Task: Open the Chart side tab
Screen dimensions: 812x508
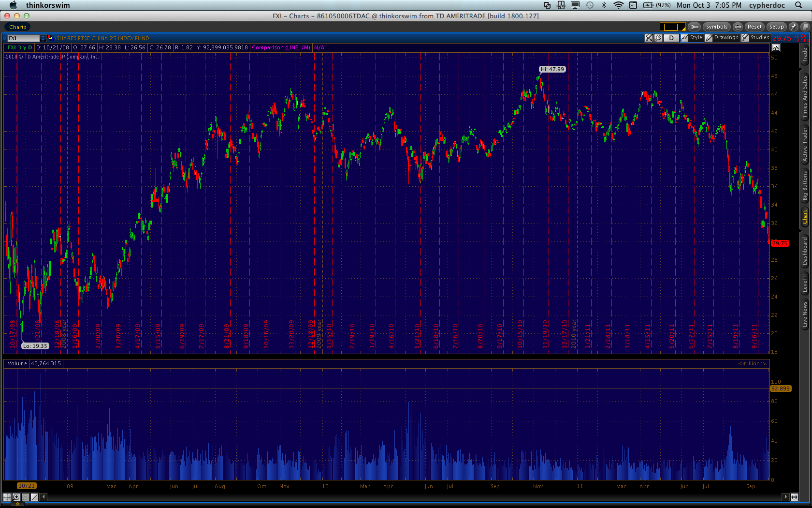Action: pyautogui.click(x=805, y=217)
